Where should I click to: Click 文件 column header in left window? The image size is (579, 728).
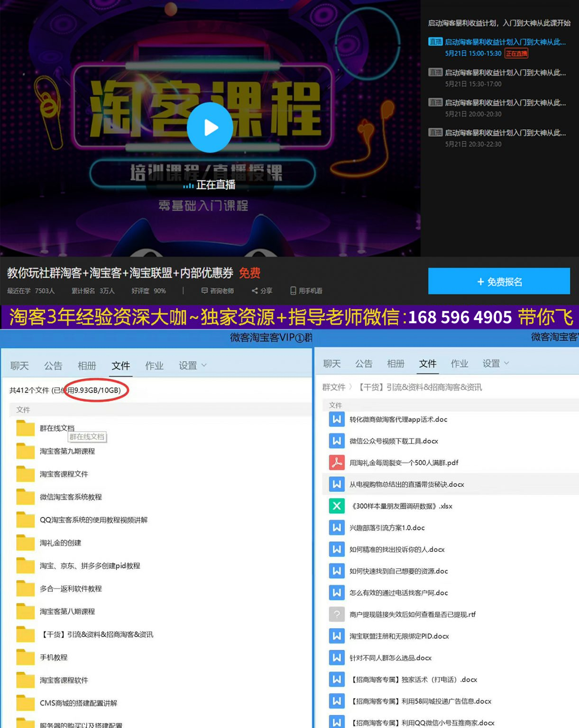(x=23, y=409)
